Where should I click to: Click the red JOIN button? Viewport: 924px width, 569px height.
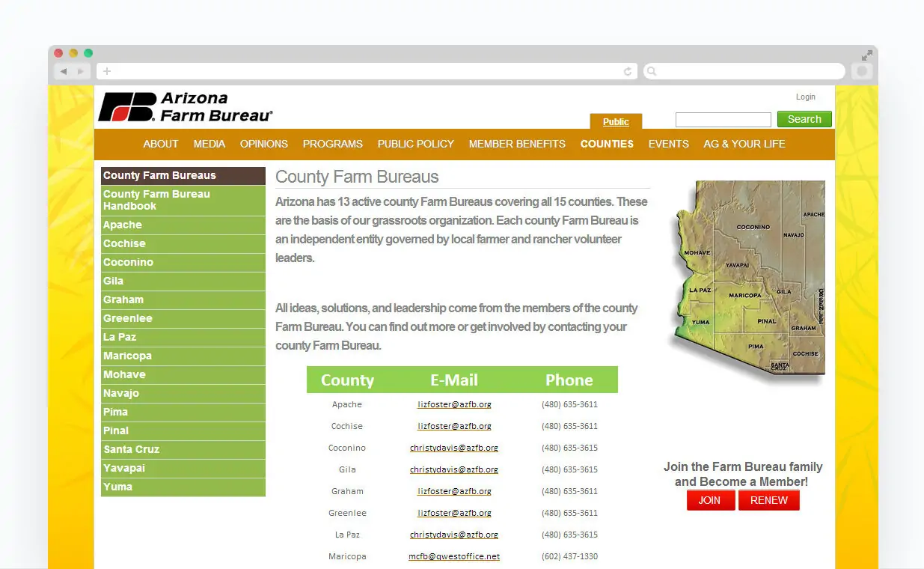[710, 501]
